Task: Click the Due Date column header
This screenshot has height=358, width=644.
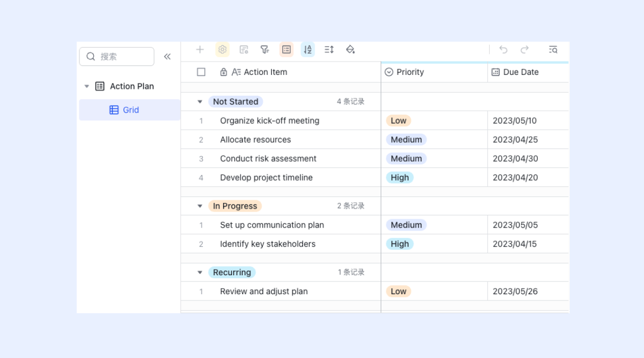Action: (528, 72)
